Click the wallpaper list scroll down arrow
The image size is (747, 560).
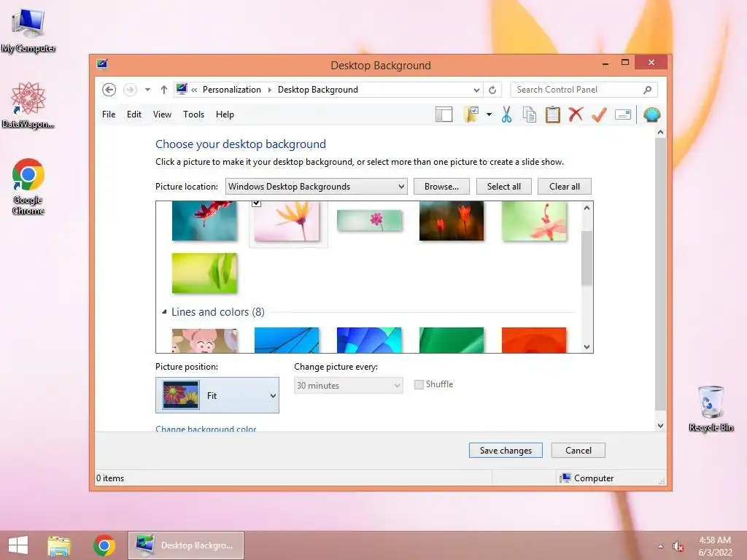click(587, 346)
